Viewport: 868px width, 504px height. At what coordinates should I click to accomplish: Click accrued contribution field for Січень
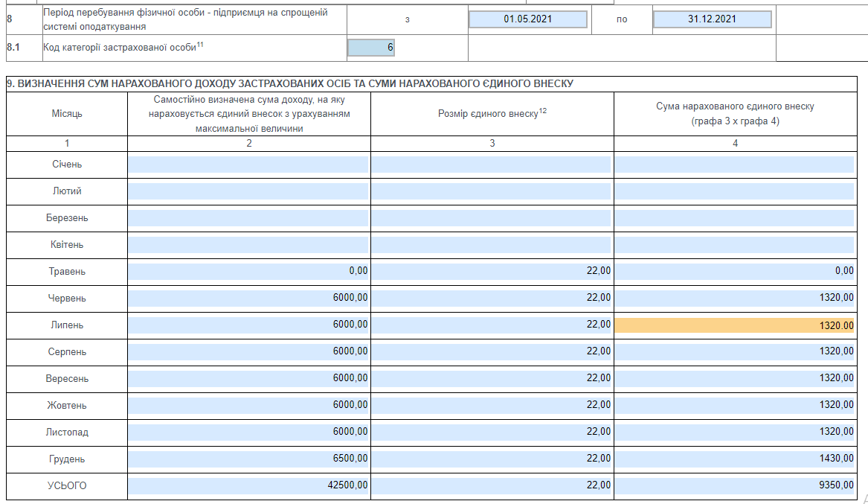pos(735,165)
